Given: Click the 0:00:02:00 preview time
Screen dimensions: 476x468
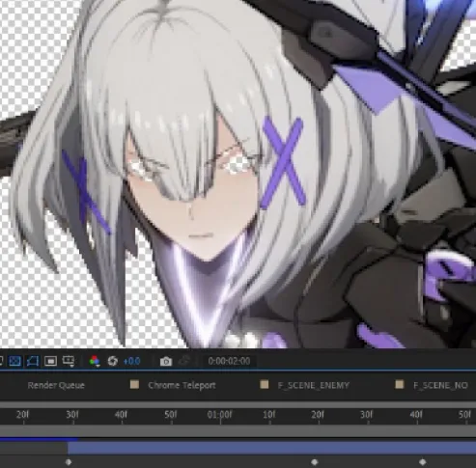Looking at the screenshot, I should click(x=229, y=361).
